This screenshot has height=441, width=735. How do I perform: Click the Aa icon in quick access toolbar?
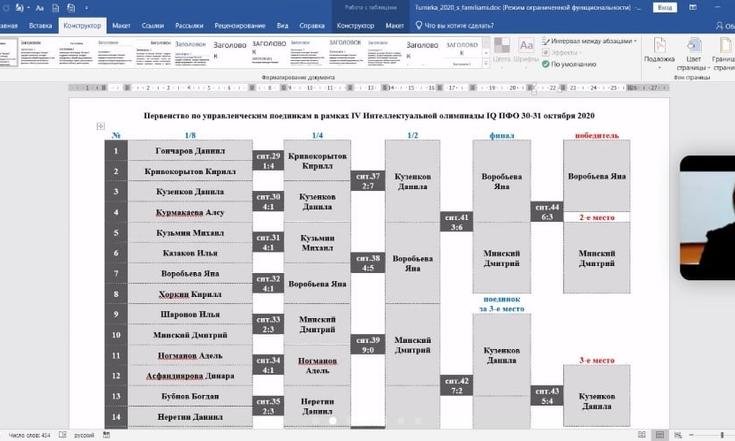(x=40, y=8)
